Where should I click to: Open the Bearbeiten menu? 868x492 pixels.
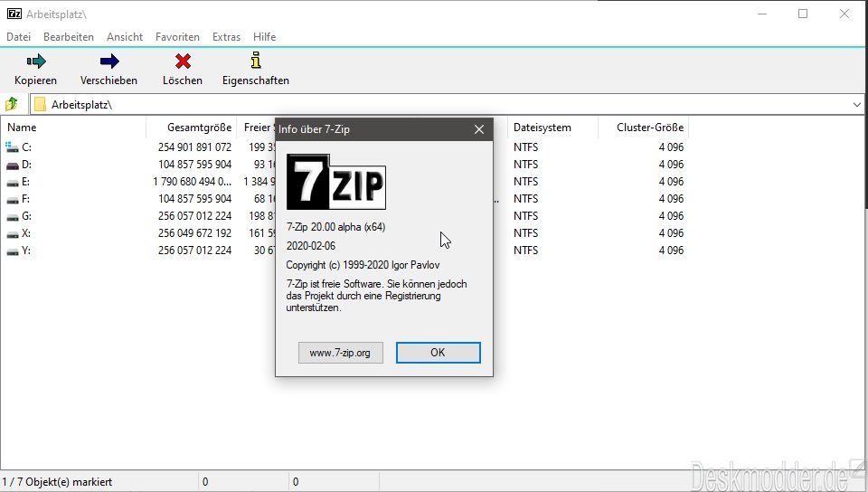(69, 36)
